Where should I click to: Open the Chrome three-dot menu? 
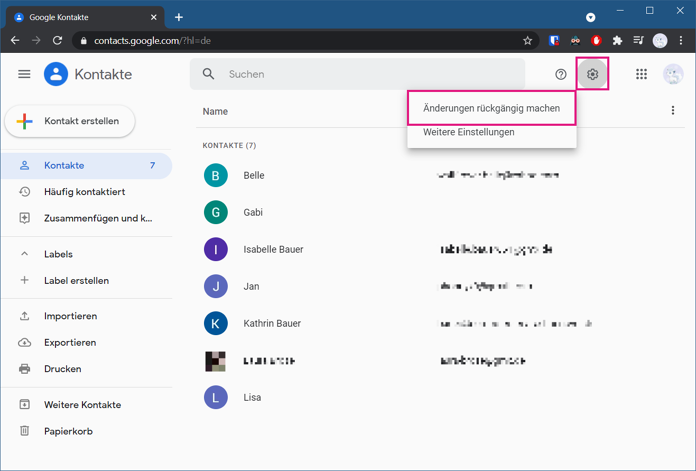(681, 41)
